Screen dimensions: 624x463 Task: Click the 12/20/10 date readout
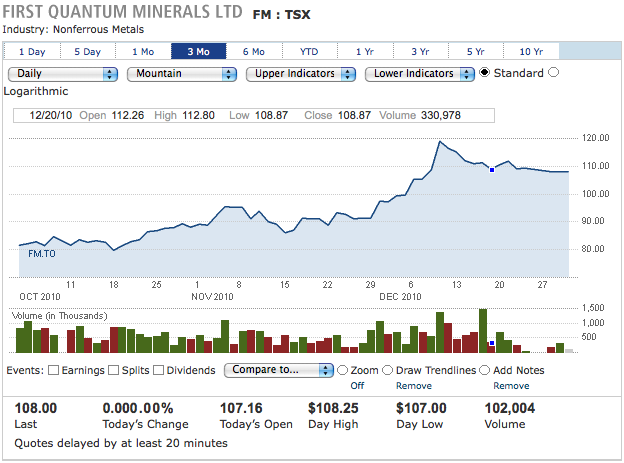tap(51, 115)
